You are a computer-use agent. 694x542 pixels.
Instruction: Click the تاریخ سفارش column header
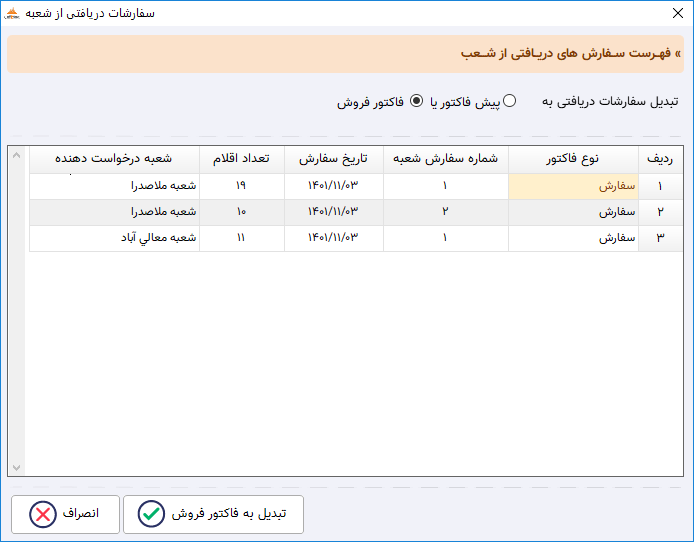334,159
